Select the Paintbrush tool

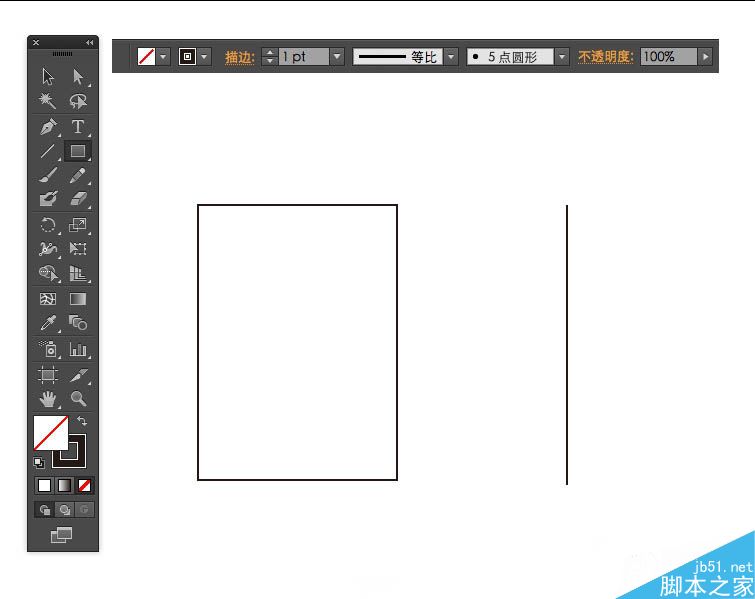tap(48, 175)
